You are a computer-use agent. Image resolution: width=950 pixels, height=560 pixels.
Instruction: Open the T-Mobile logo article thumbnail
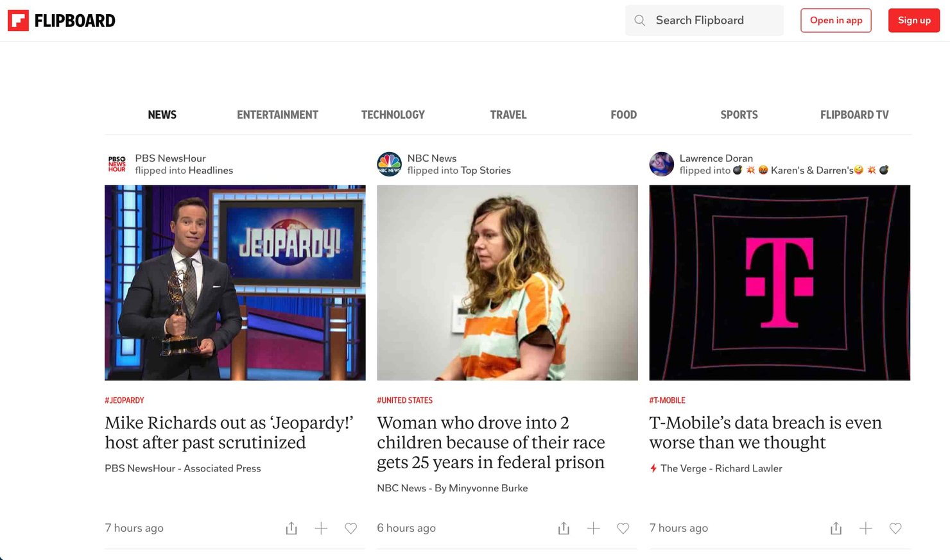click(779, 282)
